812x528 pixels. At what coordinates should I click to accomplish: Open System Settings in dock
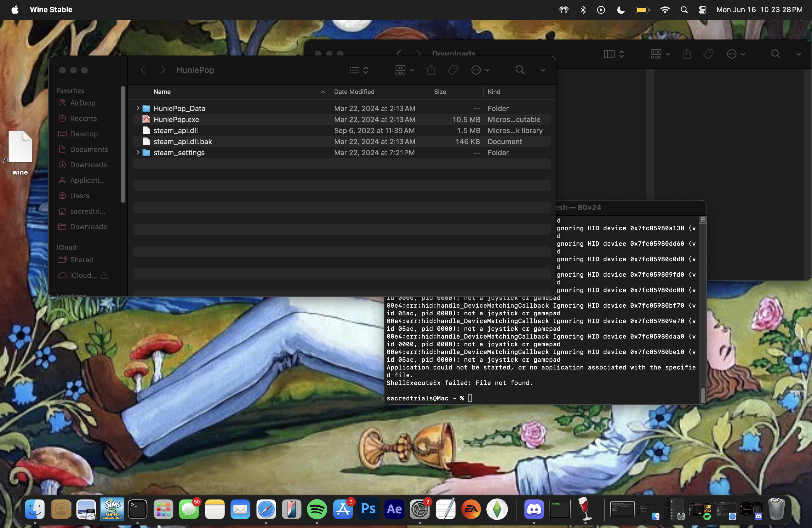coord(420,509)
